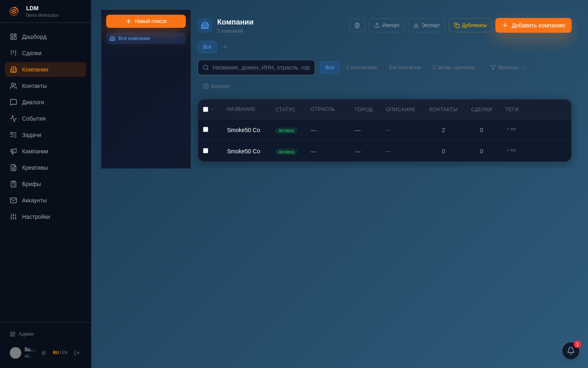Open the first Smoke50 Co company

click(243, 130)
